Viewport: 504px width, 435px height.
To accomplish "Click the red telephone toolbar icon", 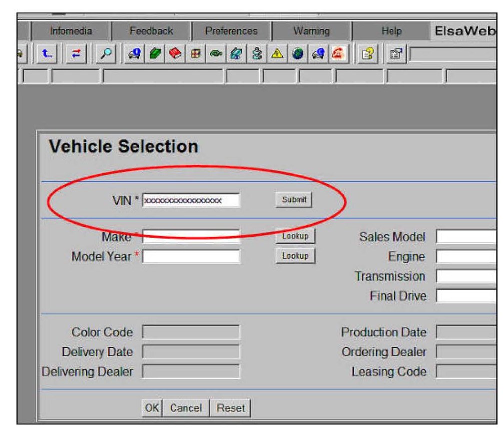I will click(337, 53).
